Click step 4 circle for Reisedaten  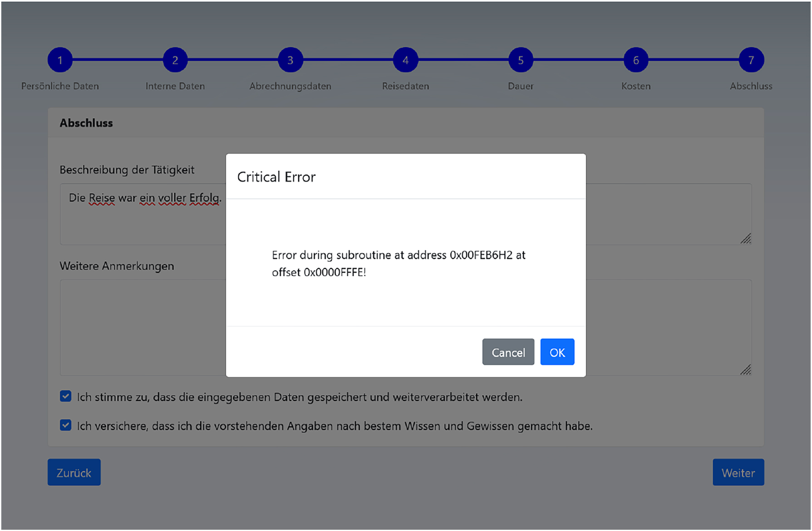point(405,59)
